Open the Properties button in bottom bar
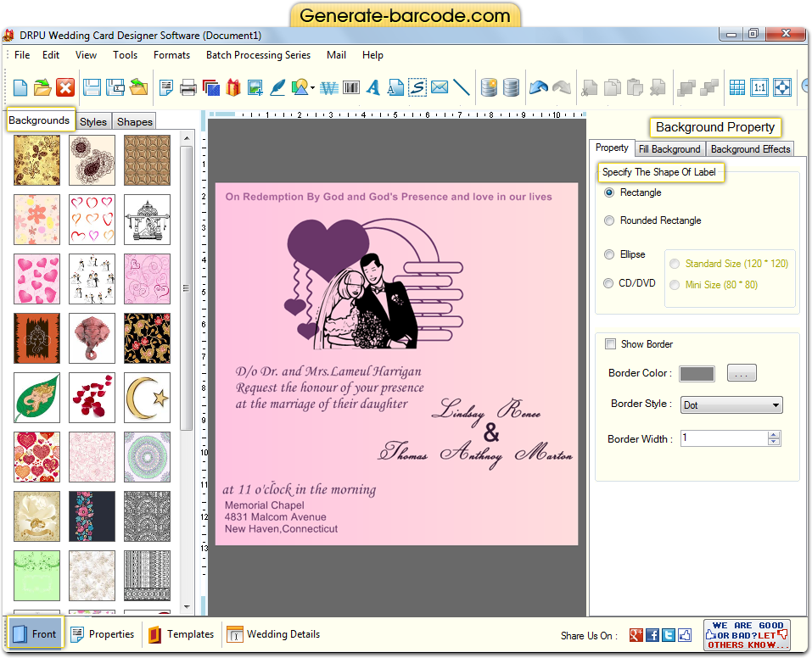 point(103,634)
